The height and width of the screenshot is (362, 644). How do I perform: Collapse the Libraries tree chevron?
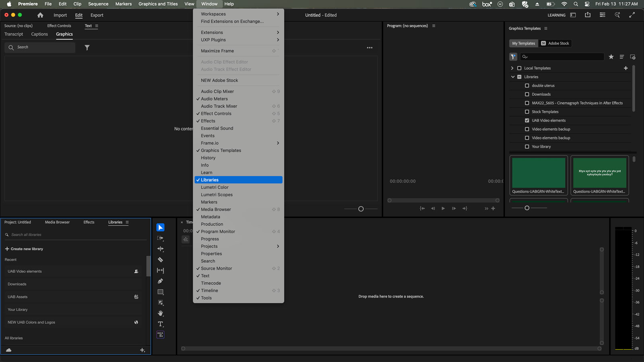(x=513, y=77)
